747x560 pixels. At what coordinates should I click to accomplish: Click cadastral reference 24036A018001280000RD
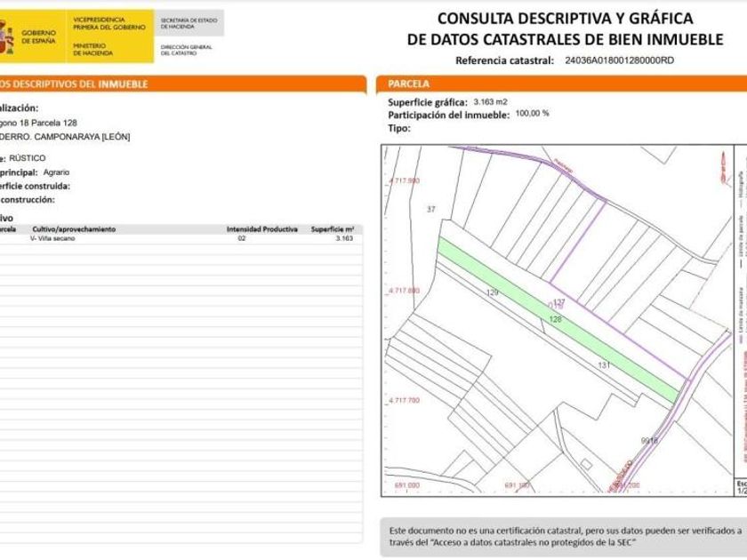coord(619,60)
